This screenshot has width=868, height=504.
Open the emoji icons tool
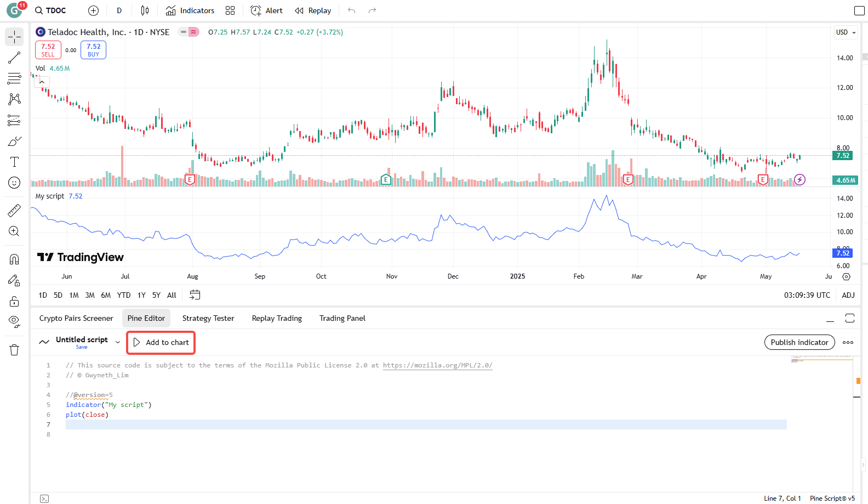coord(14,183)
